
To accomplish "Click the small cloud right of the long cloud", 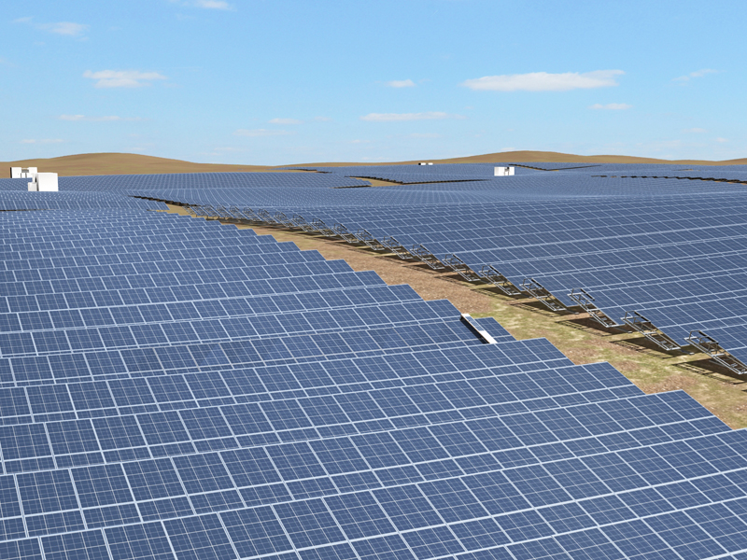I will 610,106.
